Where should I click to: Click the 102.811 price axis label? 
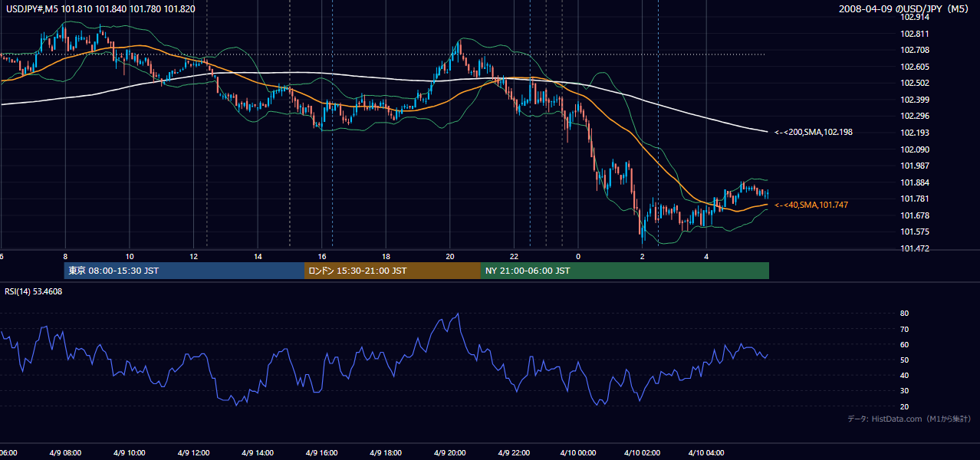point(914,34)
